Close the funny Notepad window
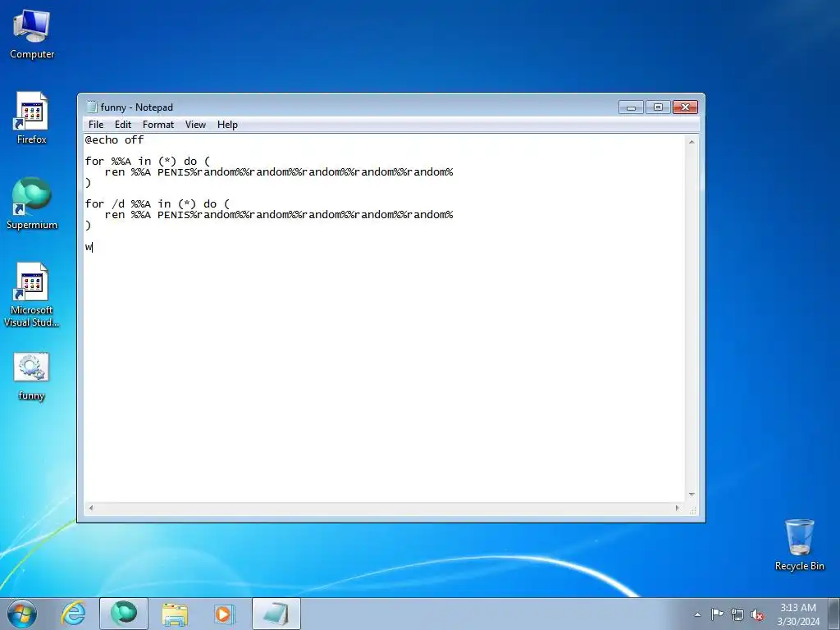Screen dimensions: 840x630 (x=685, y=107)
